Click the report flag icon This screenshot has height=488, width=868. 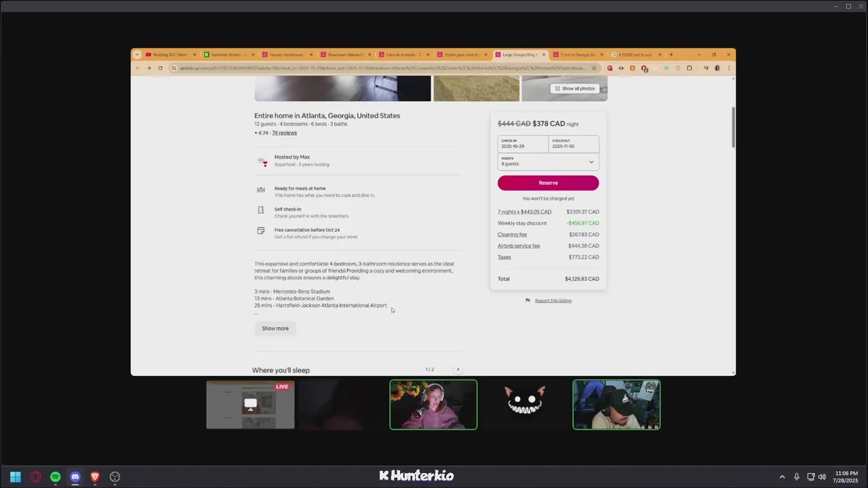pos(528,301)
